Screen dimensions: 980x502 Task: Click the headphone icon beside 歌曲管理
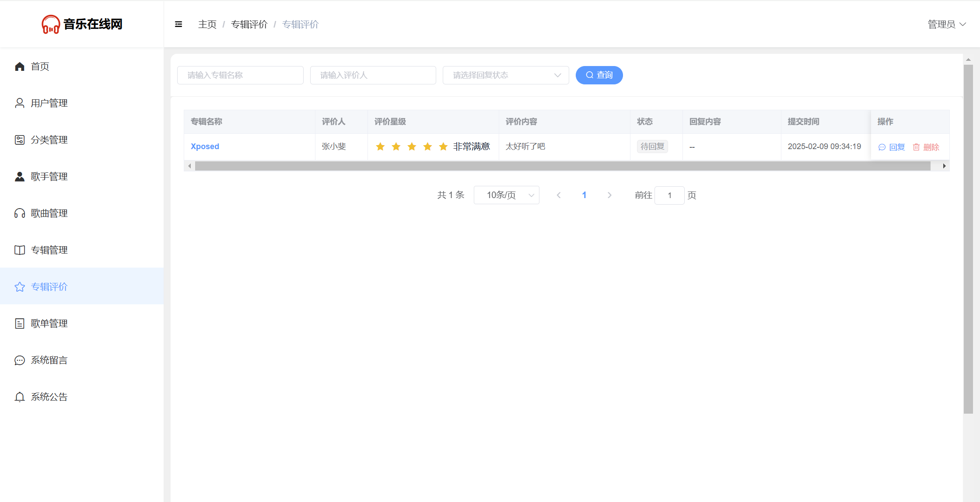(x=20, y=213)
